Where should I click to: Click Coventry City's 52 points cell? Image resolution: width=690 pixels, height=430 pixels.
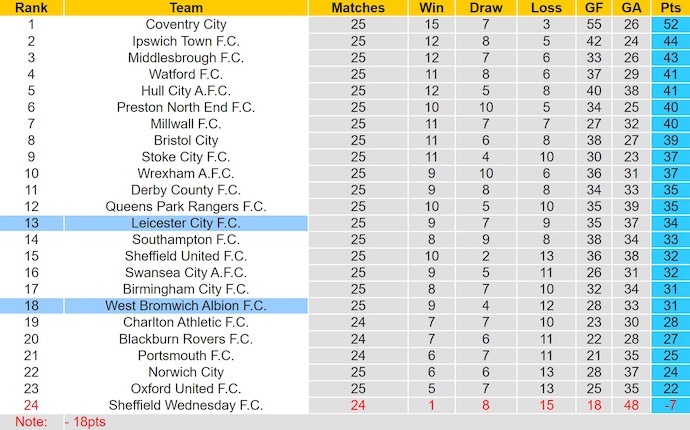coord(669,24)
